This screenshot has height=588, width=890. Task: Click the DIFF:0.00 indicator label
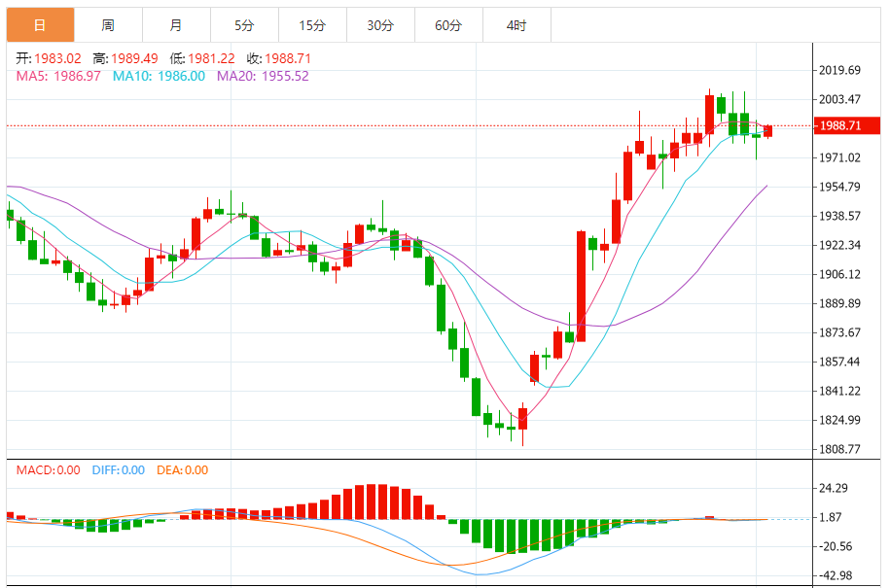tap(119, 470)
